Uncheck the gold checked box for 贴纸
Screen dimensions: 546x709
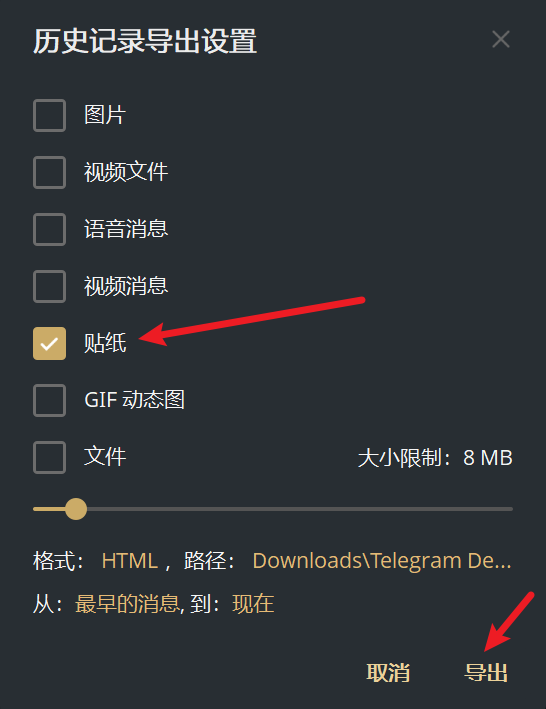pyautogui.click(x=49, y=343)
